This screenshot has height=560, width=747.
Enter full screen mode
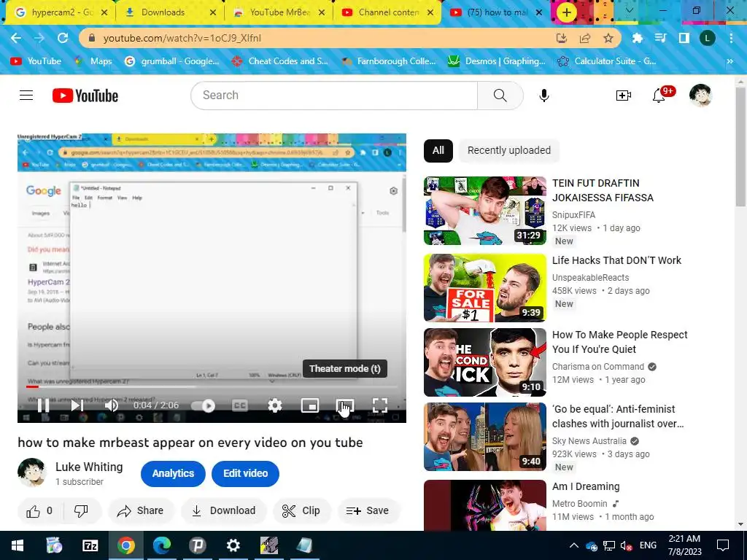379,405
